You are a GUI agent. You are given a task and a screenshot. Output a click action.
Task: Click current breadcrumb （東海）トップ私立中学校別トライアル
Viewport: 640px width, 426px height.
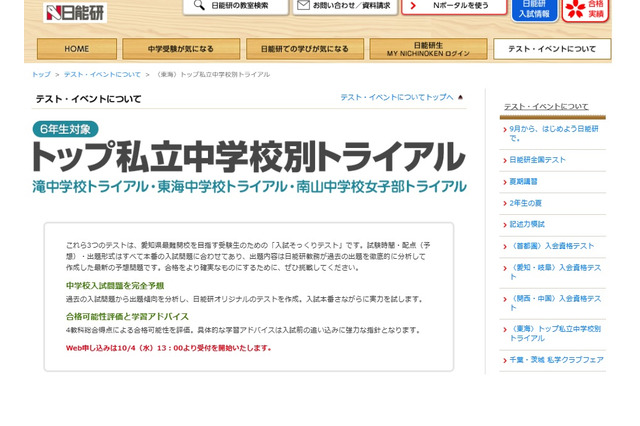click(213, 74)
